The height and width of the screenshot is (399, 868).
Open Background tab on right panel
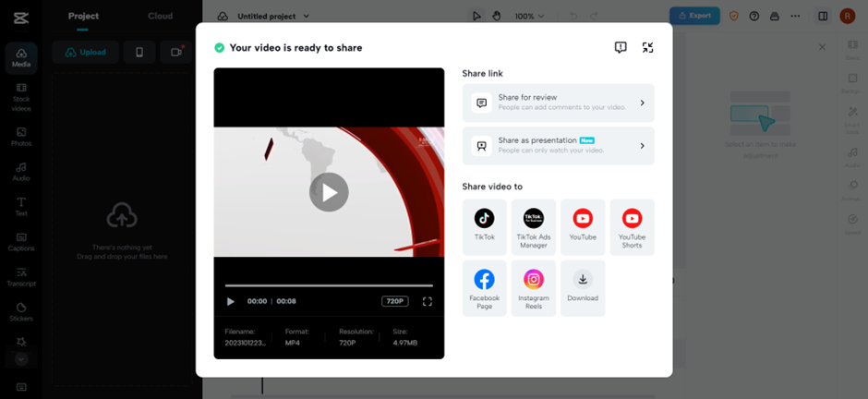click(x=852, y=83)
